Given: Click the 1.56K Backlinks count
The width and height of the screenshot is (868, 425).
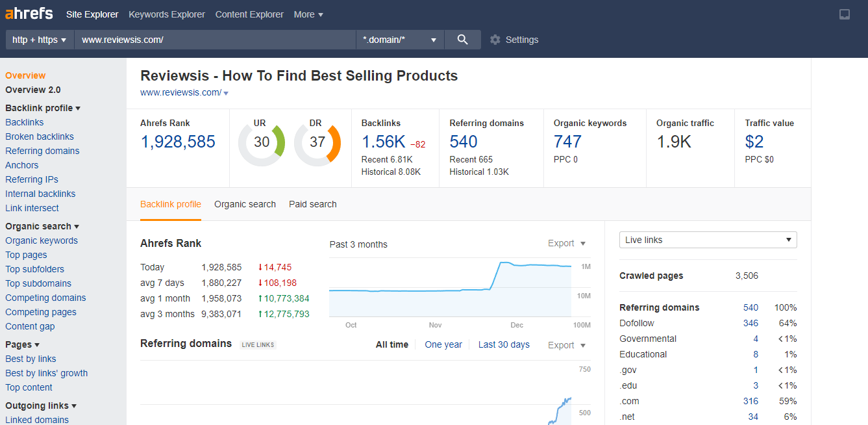Looking at the screenshot, I should click(x=383, y=142).
